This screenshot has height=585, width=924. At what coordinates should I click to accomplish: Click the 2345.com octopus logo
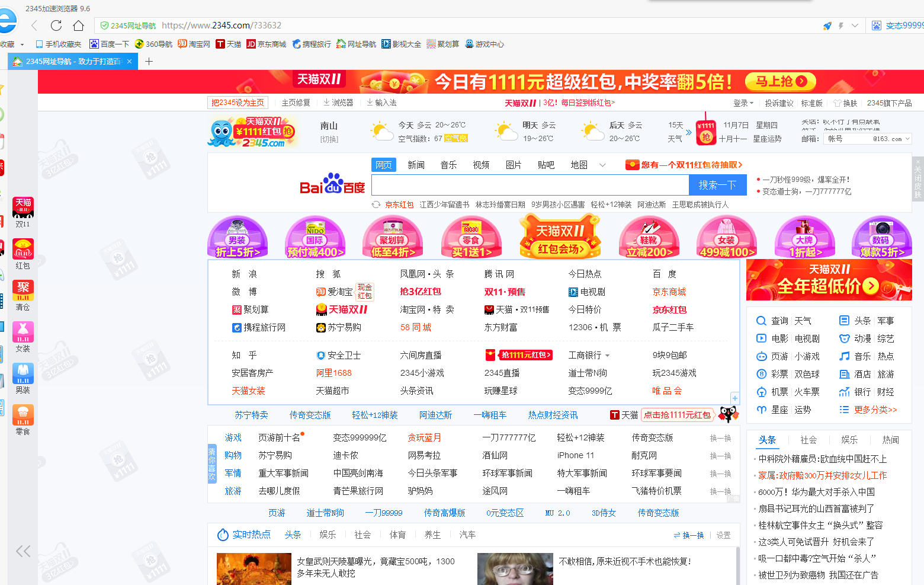[252, 132]
